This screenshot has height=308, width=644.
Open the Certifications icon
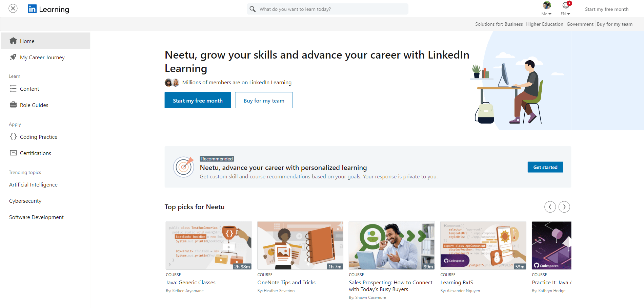click(x=13, y=153)
